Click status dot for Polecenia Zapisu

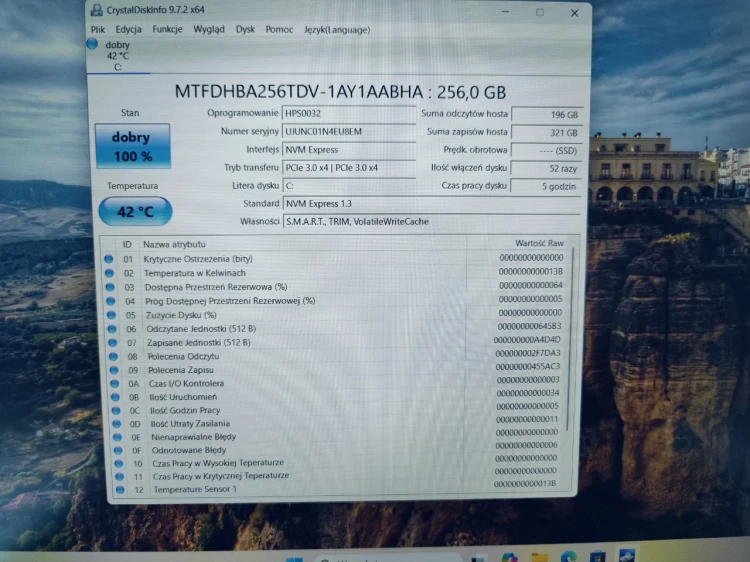point(114,370)
